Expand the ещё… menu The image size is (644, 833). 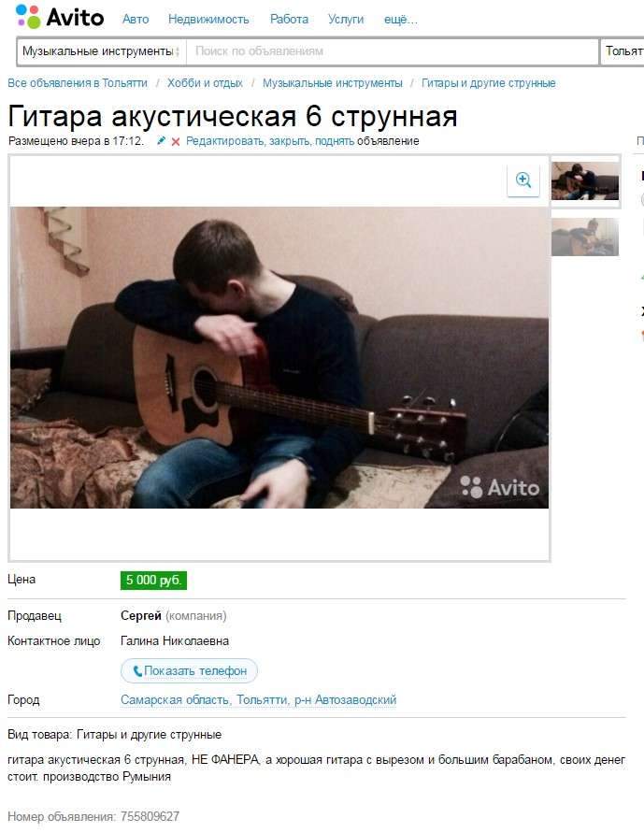pos(400,19)
